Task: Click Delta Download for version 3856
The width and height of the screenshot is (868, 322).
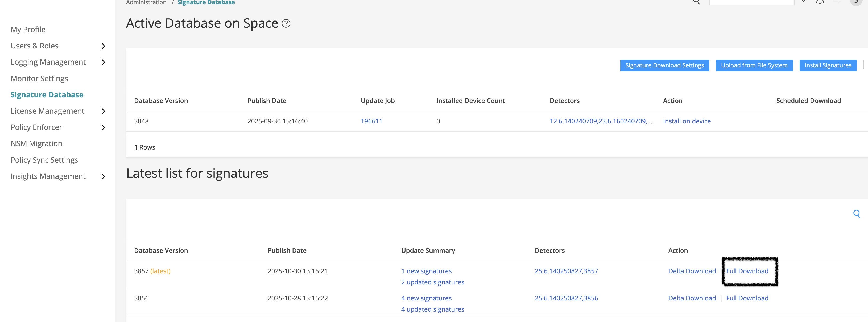Action: [692, 298]
